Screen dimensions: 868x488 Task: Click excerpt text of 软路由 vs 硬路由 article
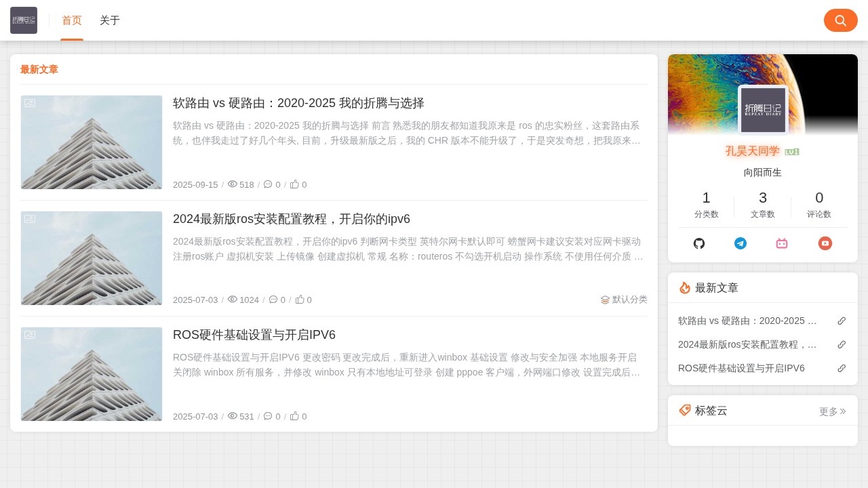pos(407,133)
